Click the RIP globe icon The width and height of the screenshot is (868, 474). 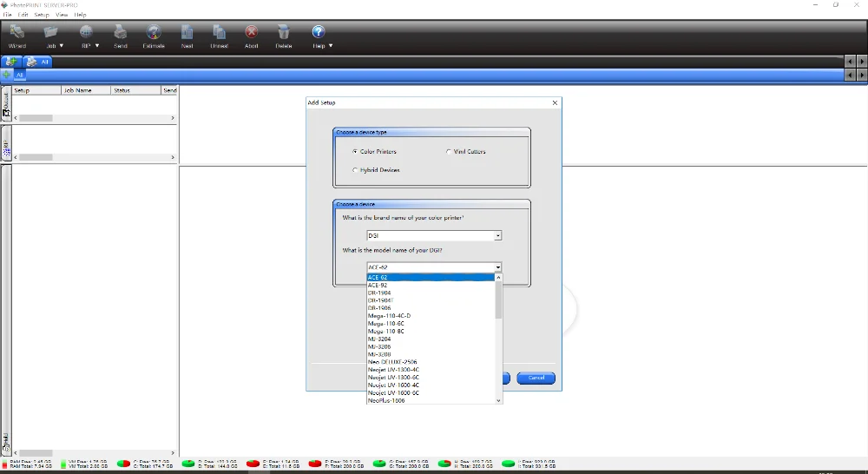pyautogui.click(x=86, y=32)
